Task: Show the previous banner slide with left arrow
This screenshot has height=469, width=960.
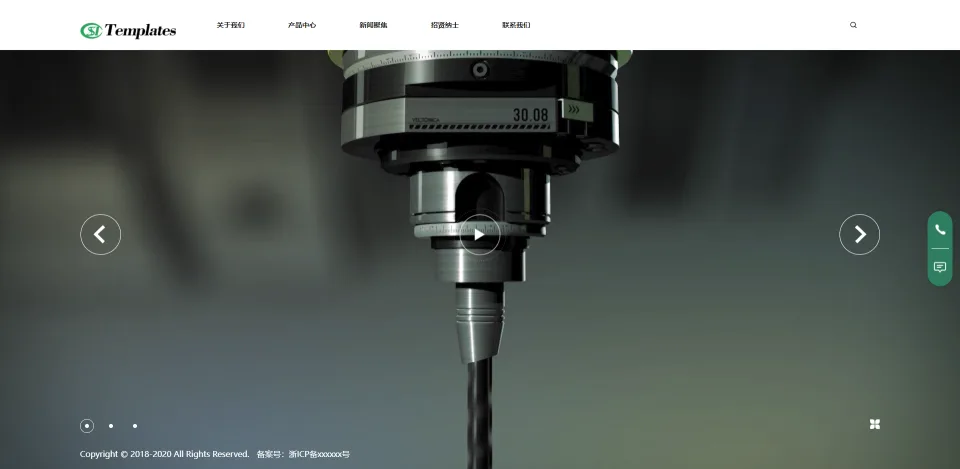Action: (100, 234)
